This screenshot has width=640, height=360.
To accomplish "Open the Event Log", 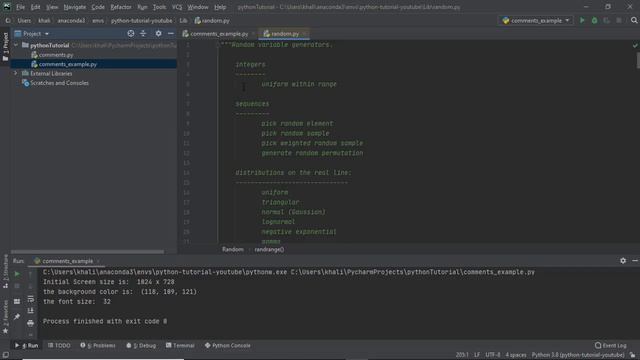I will click(x=611, y=345).
